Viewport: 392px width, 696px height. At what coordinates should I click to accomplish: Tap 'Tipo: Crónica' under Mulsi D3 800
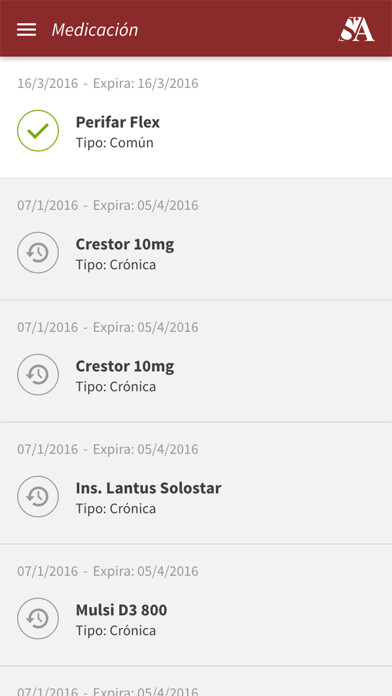116,631
